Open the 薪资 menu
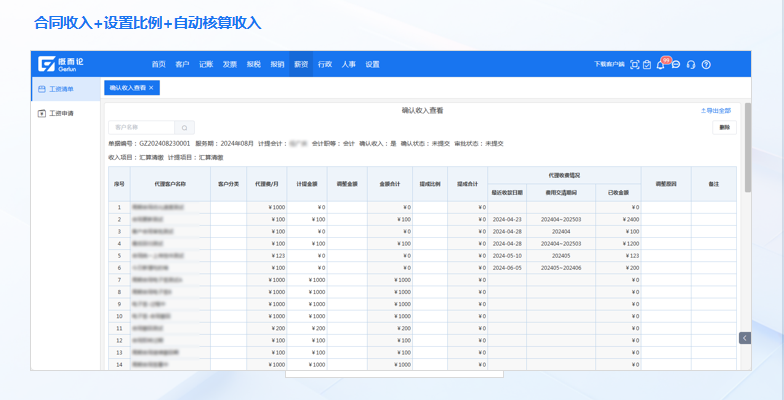Viewport: 784px width, 400px height. click(301, 64)
